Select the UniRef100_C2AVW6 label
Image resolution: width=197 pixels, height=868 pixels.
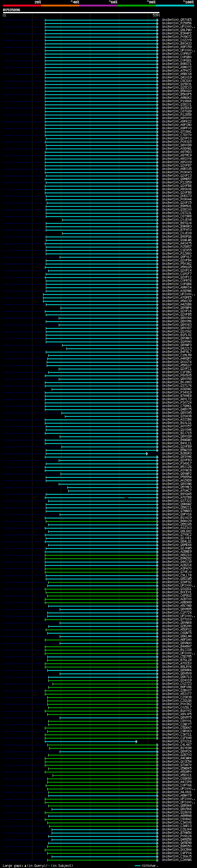click(x=177, y=860)
